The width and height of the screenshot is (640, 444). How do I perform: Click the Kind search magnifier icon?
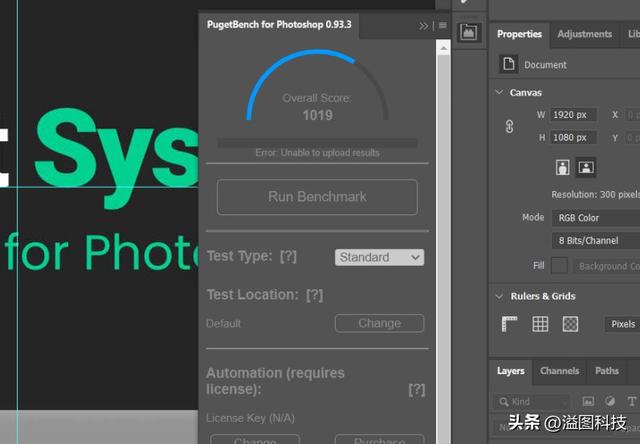click(x=504, y=402)
